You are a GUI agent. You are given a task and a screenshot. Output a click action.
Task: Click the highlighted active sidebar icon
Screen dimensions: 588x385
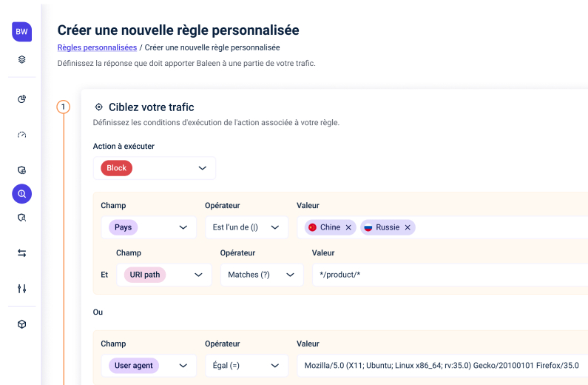coord(21,194)
